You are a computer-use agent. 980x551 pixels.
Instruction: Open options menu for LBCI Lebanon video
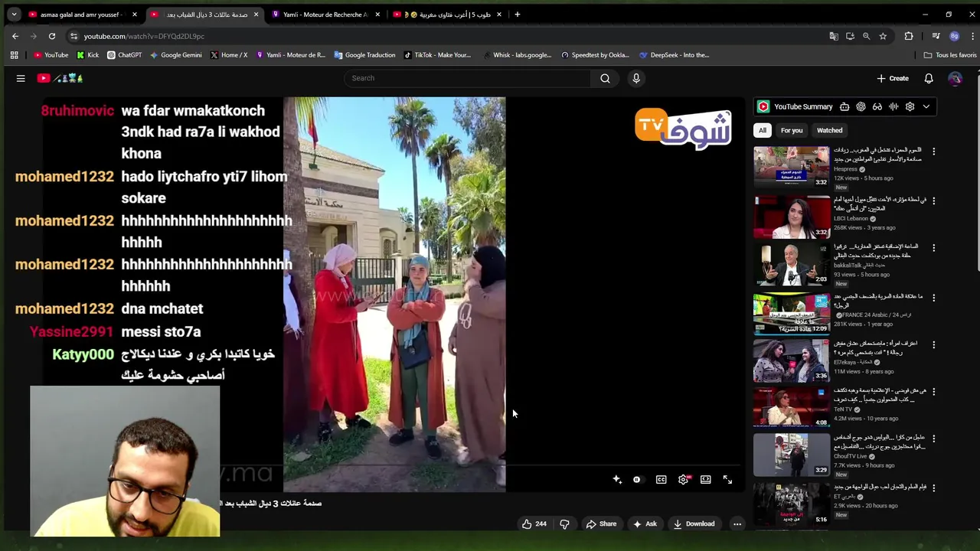point(933,201)
